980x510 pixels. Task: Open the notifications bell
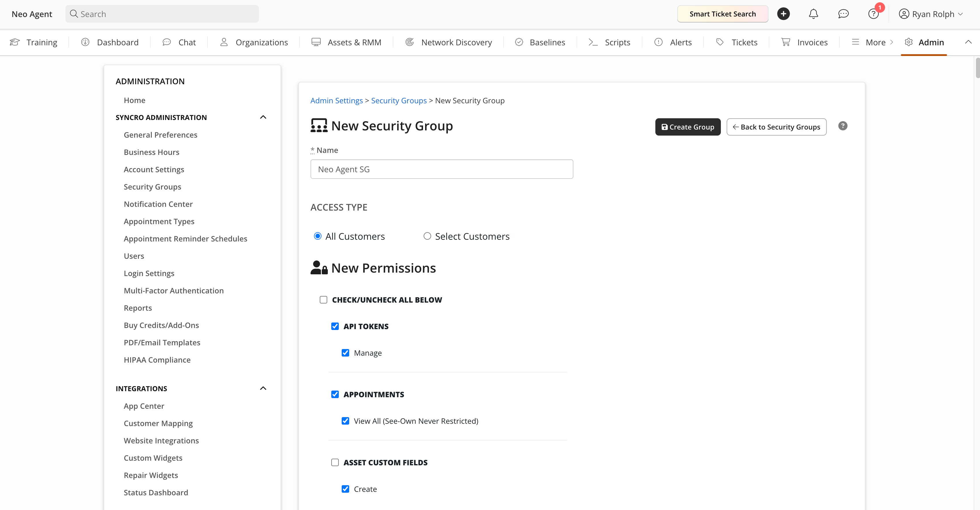[x=813, y=14]
